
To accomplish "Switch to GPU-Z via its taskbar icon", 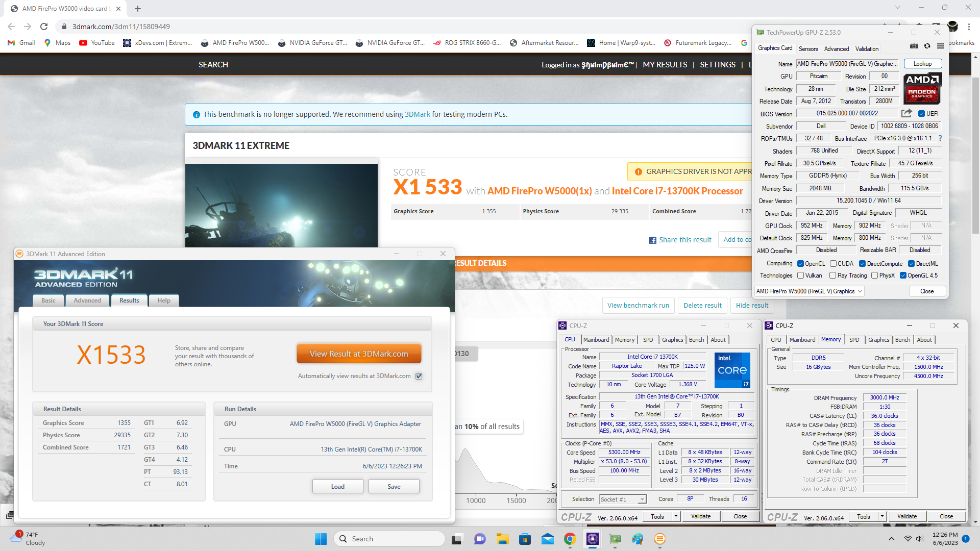I will [615, 539].
